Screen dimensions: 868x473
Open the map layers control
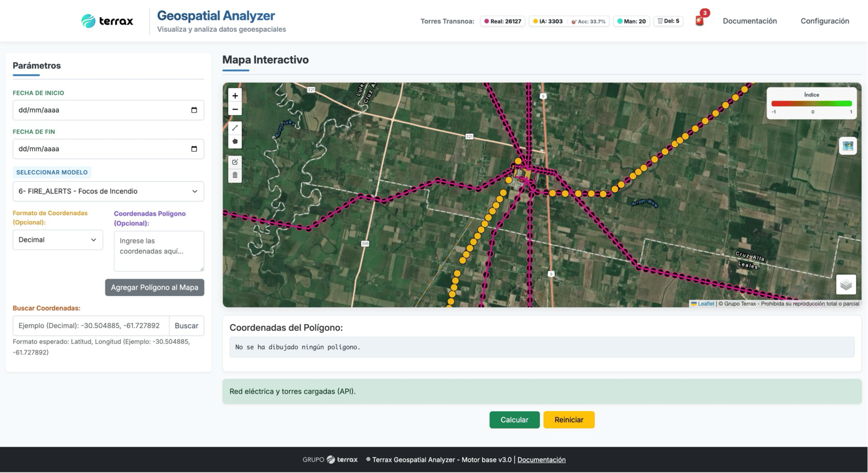coord(845,285)
